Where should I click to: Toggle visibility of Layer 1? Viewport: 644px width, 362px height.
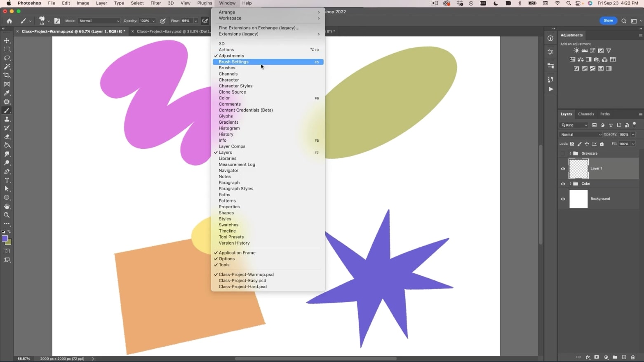(563, 169)
